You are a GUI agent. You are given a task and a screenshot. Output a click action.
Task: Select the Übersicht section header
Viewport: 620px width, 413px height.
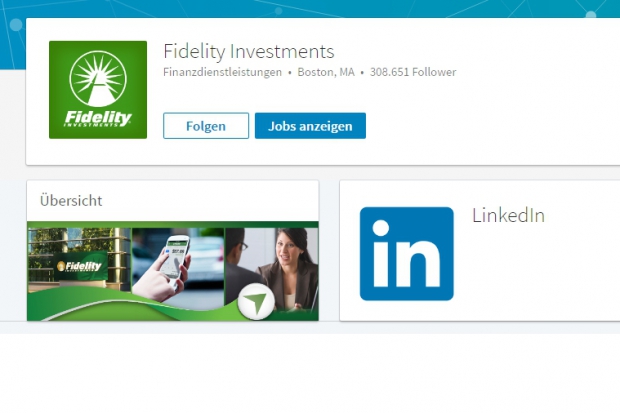pyautogui.click(x=71, y=201)
